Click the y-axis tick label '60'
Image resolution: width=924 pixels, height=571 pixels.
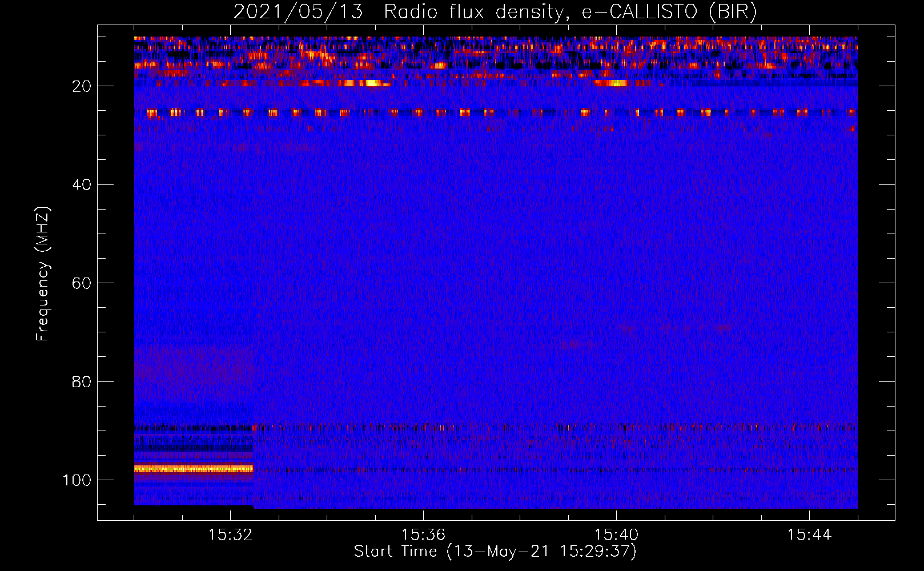pyautogui.click(x=82, y=283)
